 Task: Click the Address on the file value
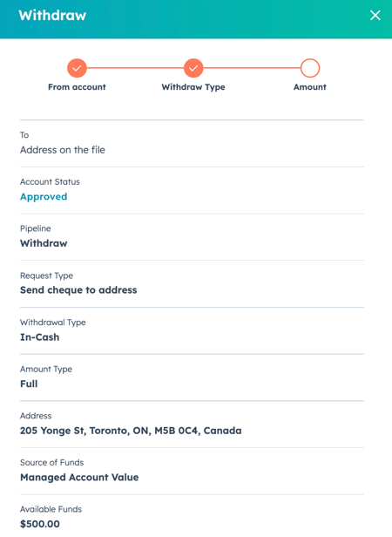coord(63,150)
